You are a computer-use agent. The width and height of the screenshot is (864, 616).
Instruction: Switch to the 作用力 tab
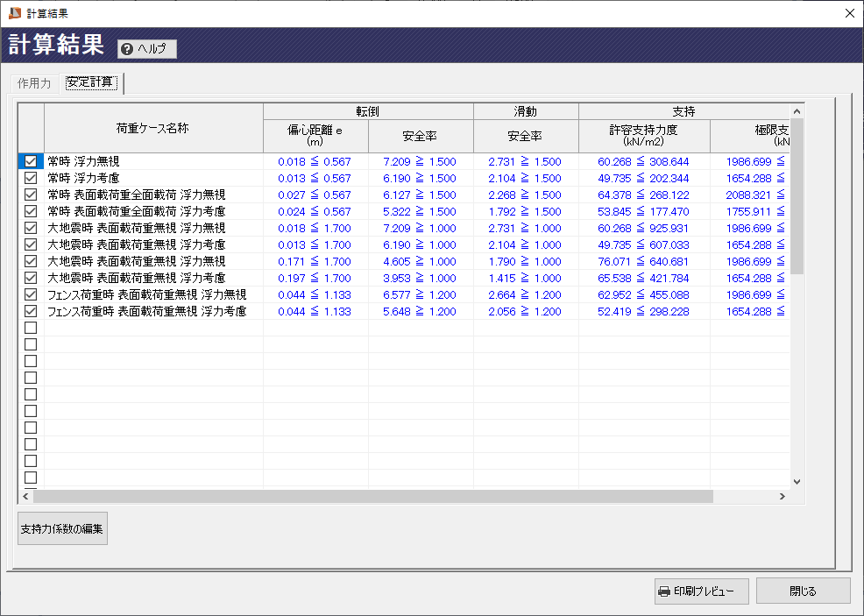click(x=34, y=83)
